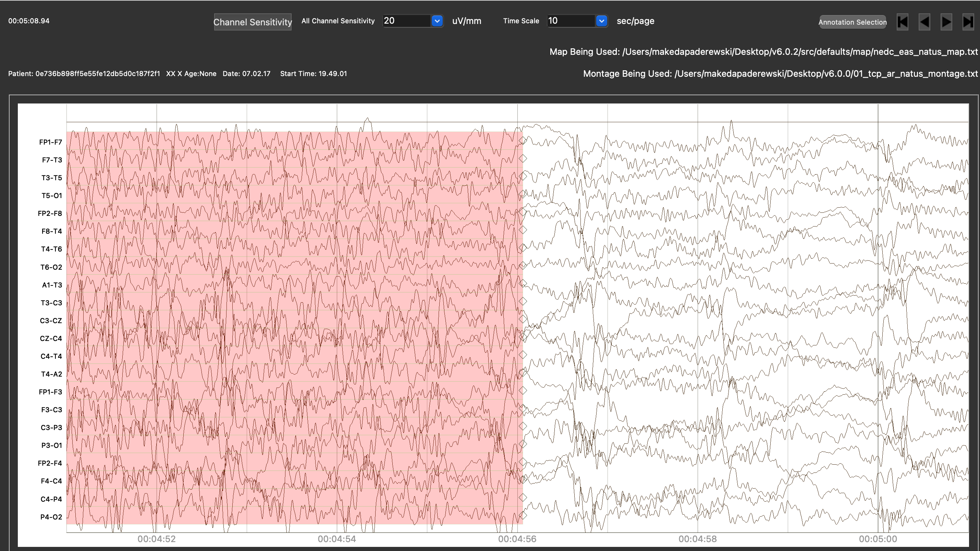Click the 00:04:58 time axis marker
The image size is (980, 551).
697,539
